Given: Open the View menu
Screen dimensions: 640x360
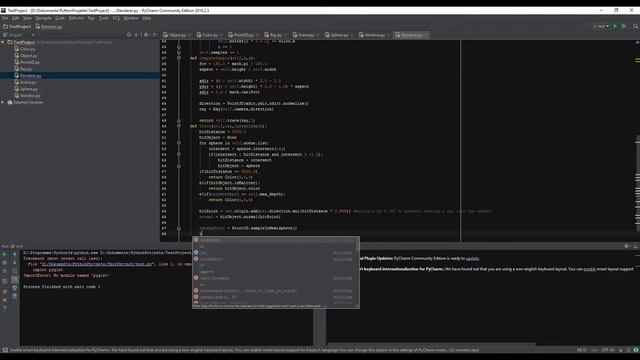Looking at the screenshot, I should click(x=27, y=18).
